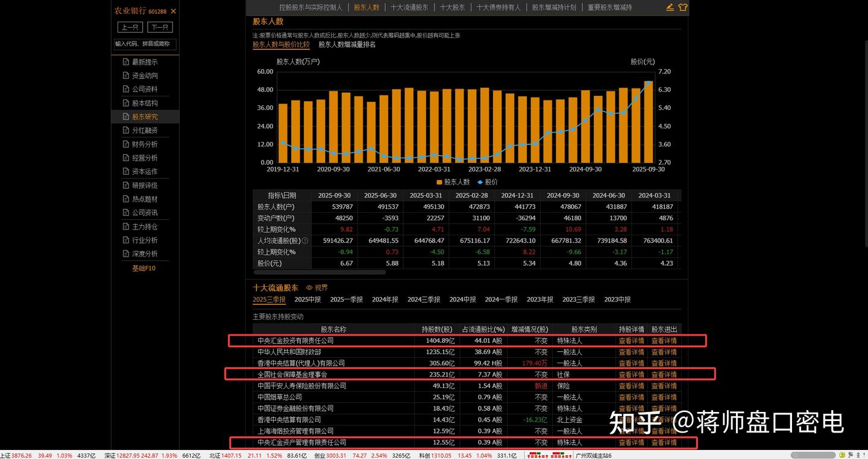Click the 股本结构 document icon

pyautogui.click(x=126, y=103)
